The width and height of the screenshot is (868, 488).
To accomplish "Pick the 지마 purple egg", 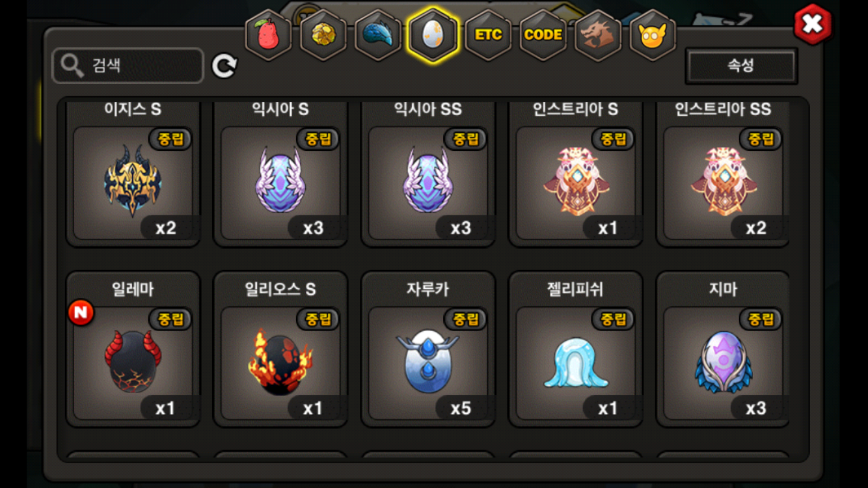I will [723, 349].
